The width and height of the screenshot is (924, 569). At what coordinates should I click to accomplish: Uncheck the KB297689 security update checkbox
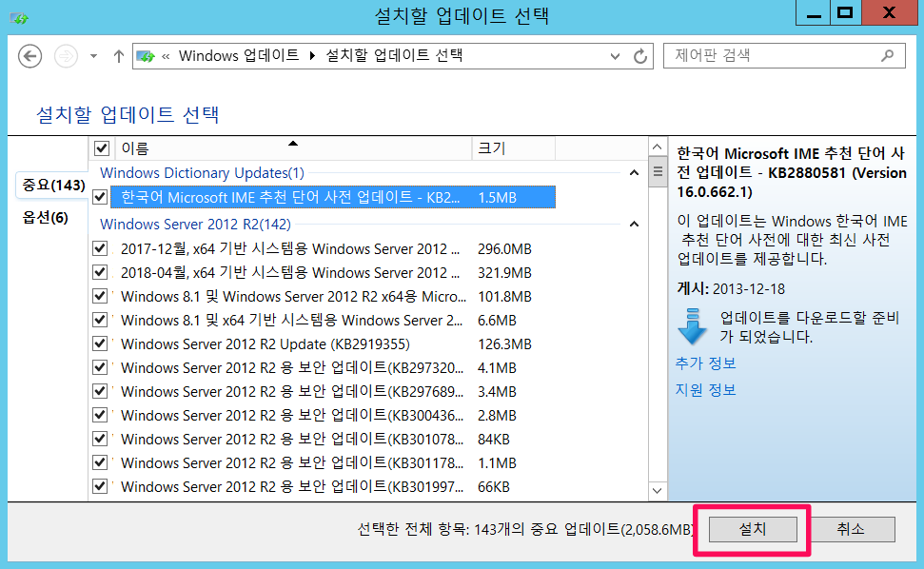[x=100, y=391]
